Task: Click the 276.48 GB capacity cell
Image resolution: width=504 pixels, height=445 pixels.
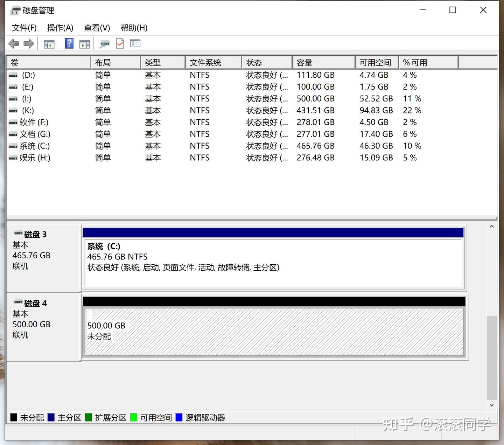Action: (316, 158)
